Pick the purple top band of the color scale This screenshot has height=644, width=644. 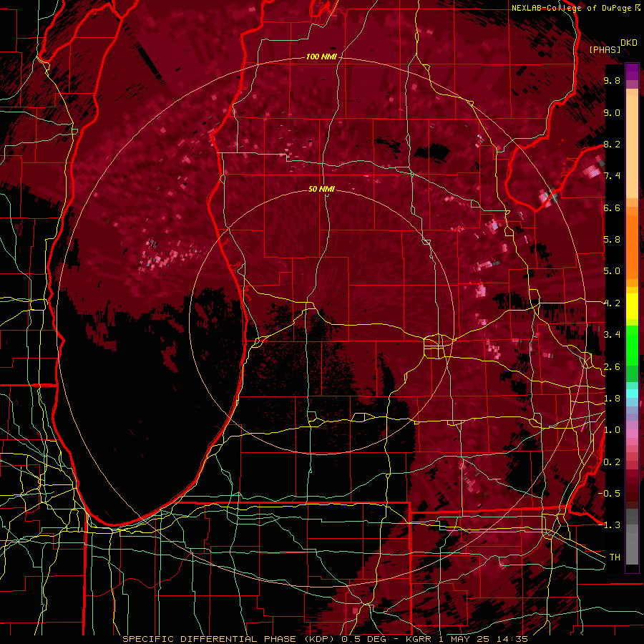[632, 71]
